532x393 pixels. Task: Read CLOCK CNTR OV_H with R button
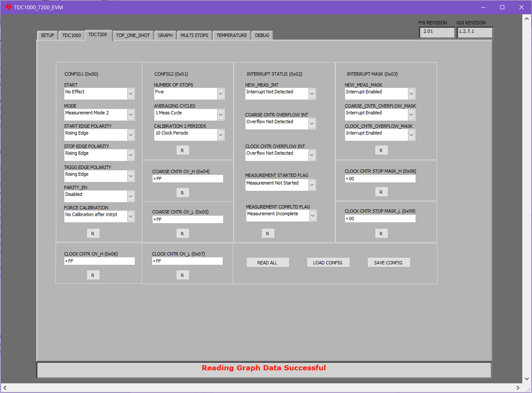coord(93,275)
